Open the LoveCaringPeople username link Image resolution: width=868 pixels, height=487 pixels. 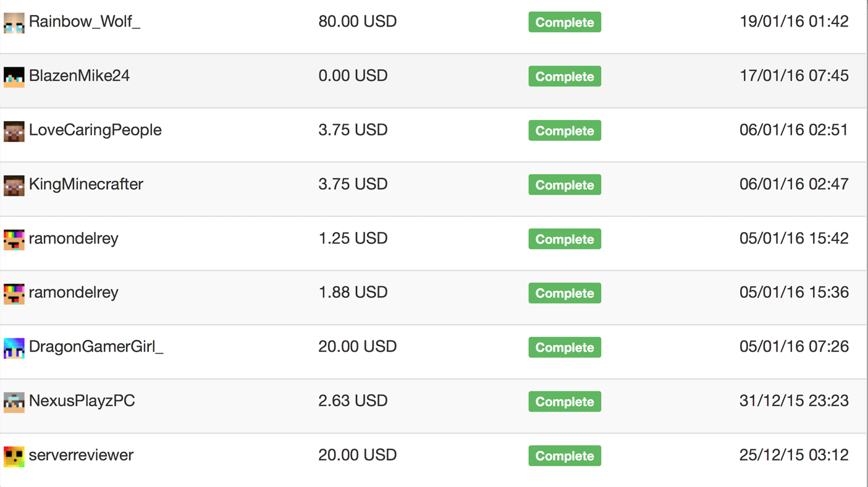(x=95, y=130)
